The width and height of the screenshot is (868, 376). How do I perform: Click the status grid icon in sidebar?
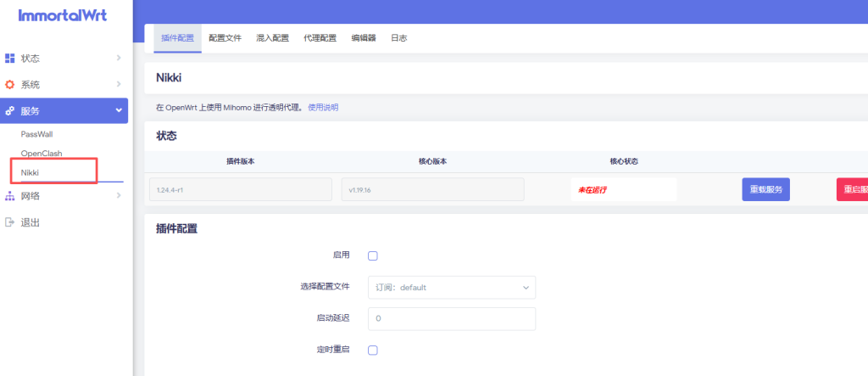point(9,59)
